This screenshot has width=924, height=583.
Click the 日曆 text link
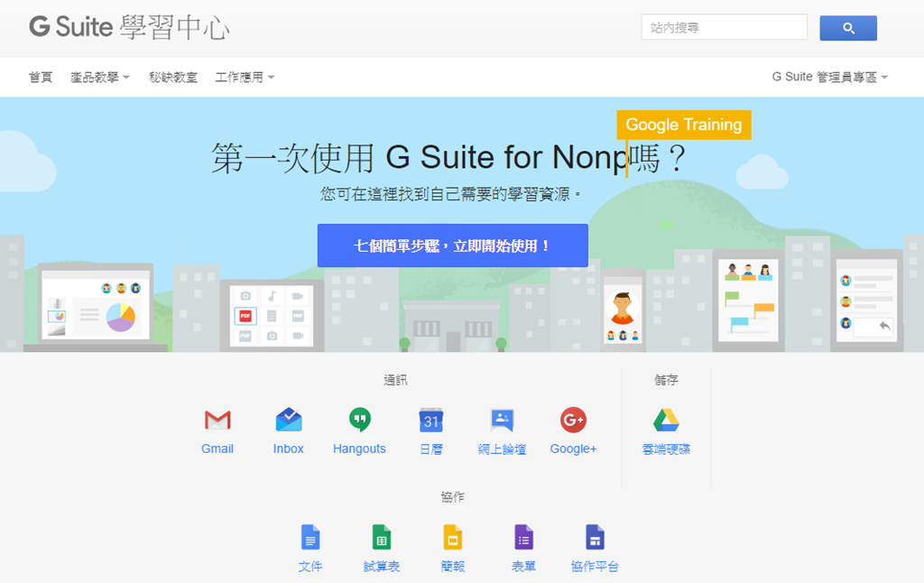(430, 449)
